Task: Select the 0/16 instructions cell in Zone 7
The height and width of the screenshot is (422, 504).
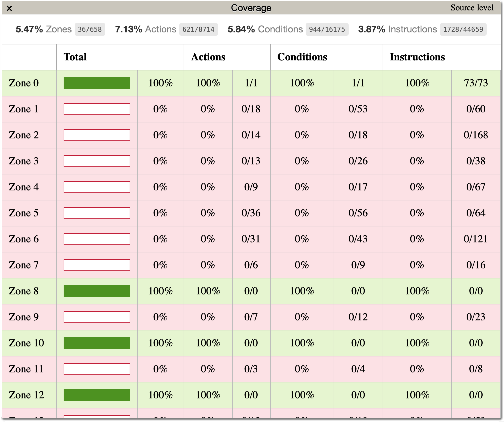Action: (x=476, y=265)
